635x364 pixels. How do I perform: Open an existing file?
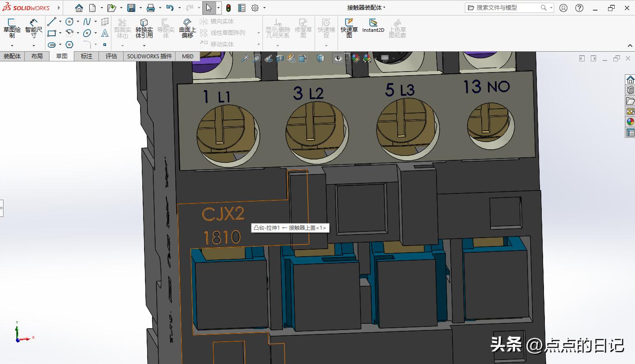[111, 8]
